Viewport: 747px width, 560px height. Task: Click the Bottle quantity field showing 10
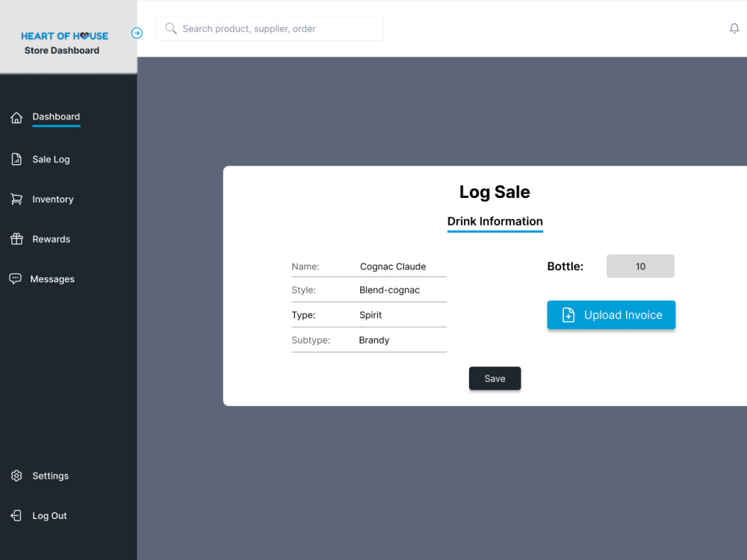point(640,267)
